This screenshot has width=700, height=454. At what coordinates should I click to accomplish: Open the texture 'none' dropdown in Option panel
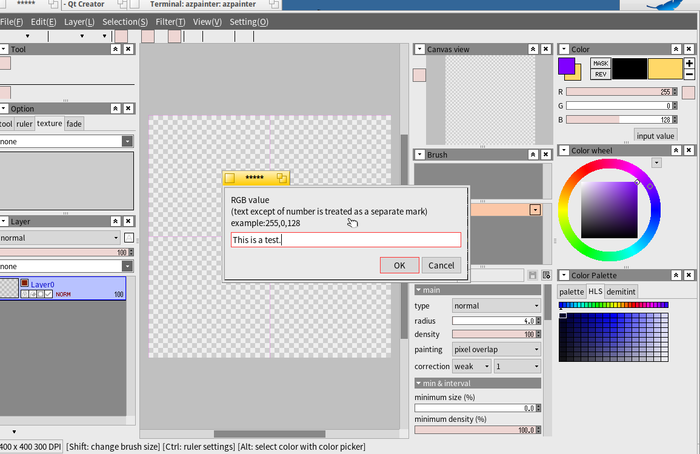67,142
